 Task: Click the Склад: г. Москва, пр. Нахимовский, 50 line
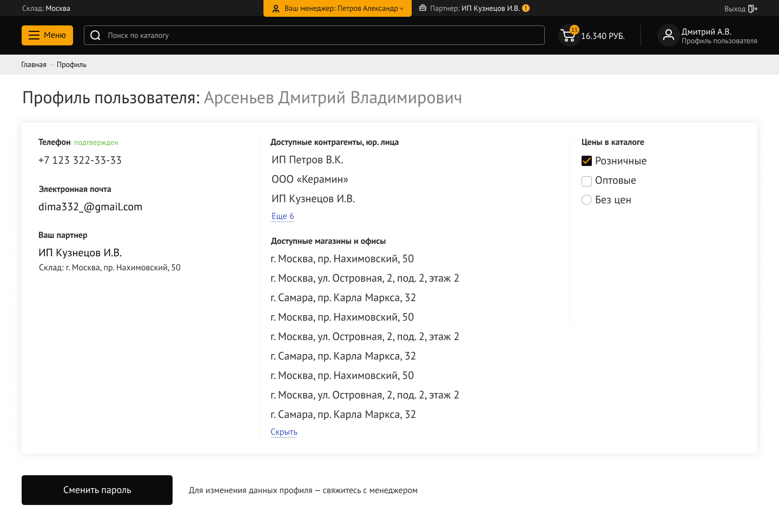[110, 268]
